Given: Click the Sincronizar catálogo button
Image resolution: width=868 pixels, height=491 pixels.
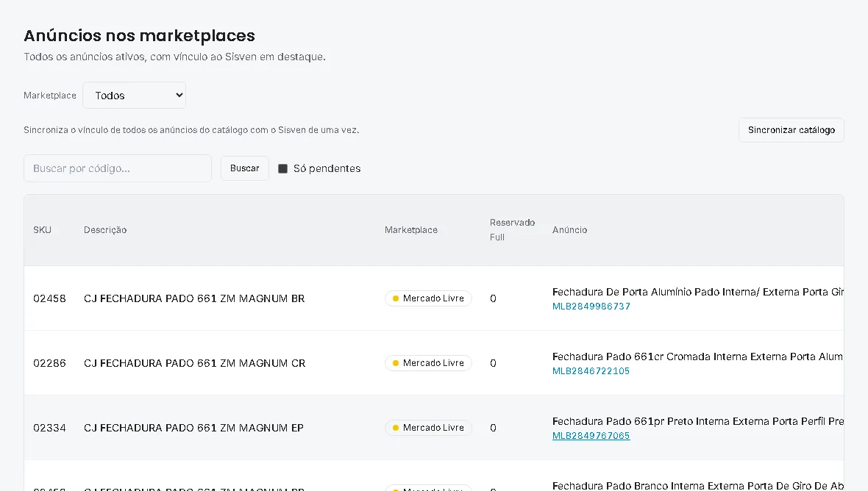Looking at the screenshot, I should 791,130.
